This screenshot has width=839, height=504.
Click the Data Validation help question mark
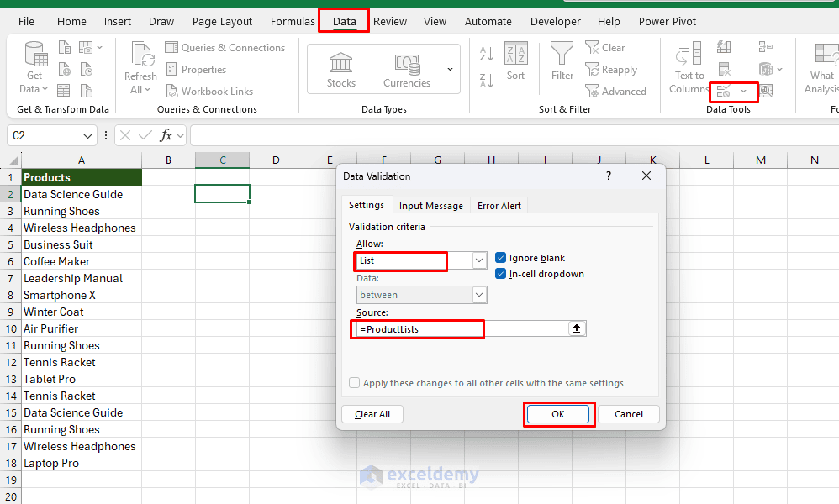coord(609,176)
